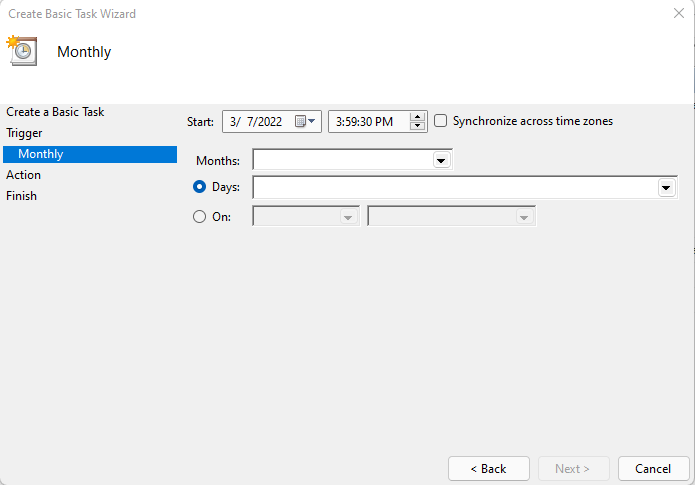Click the task scheduler clock icon

pos(22,51)
